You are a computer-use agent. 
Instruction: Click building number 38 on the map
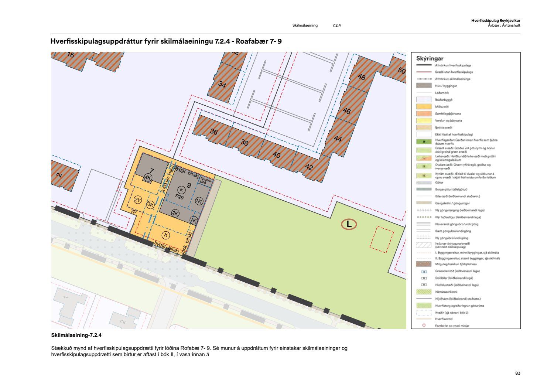coord(244,143)
